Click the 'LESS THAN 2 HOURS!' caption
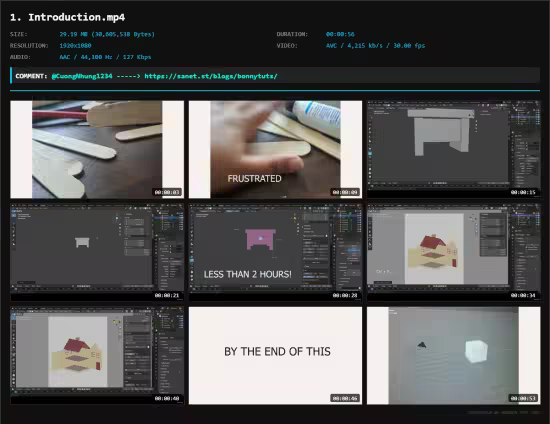Screen dimensions: 550x424 [x=248, y=274]
